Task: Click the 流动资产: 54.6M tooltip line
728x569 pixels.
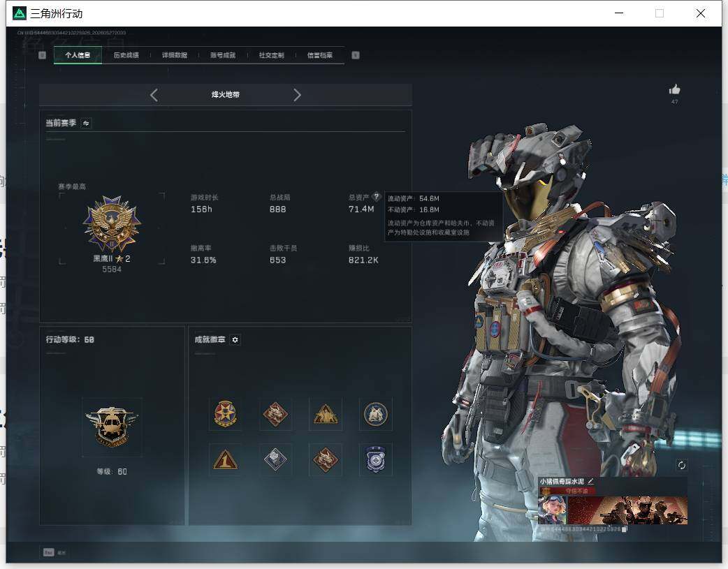Action: coord(413,199)
